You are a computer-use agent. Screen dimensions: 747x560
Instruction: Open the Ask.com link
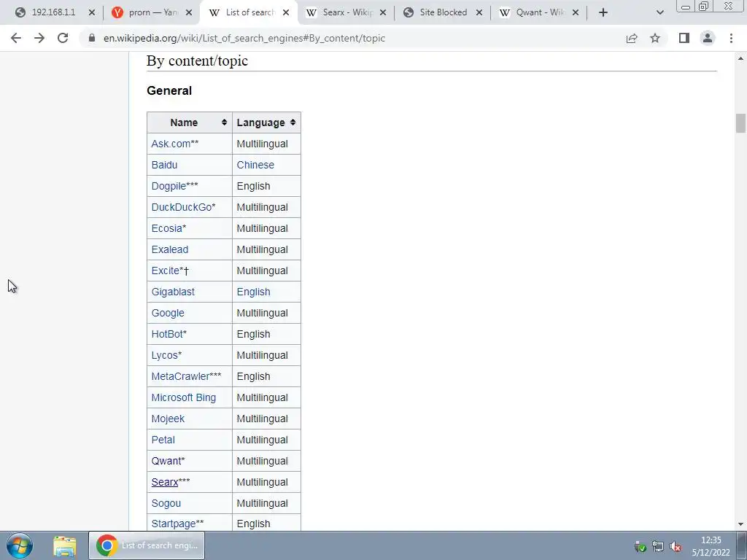171,144
